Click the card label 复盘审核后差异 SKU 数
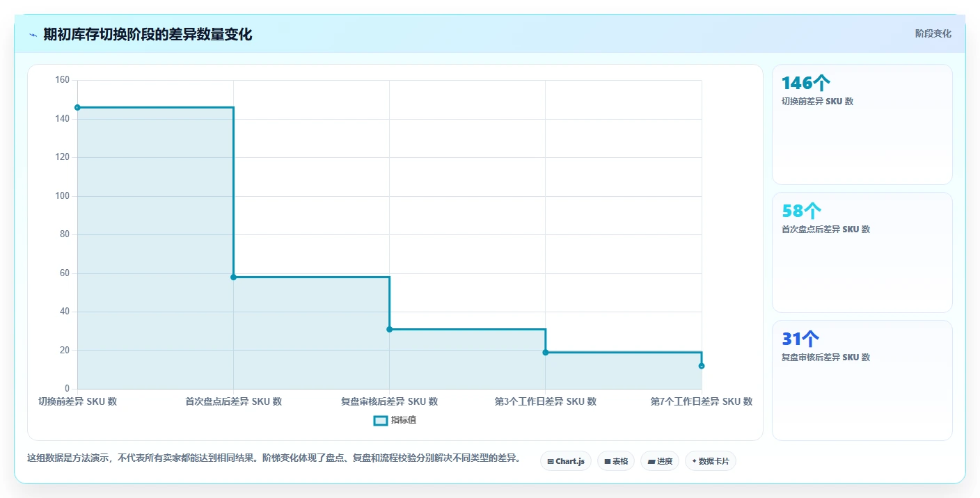This screenshot has height=498, width=980. [825, 358]
